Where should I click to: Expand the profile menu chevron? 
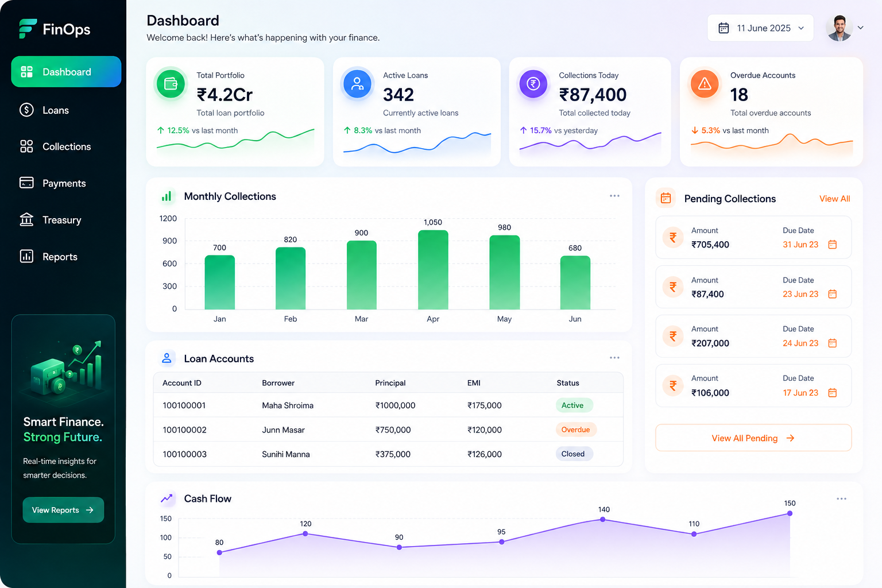coord(860,28)
